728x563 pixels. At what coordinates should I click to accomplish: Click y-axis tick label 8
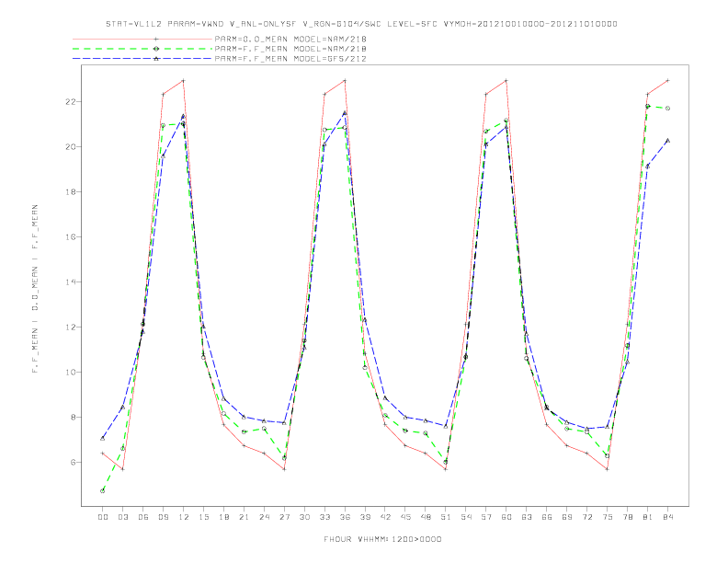(x=74, y=417)
